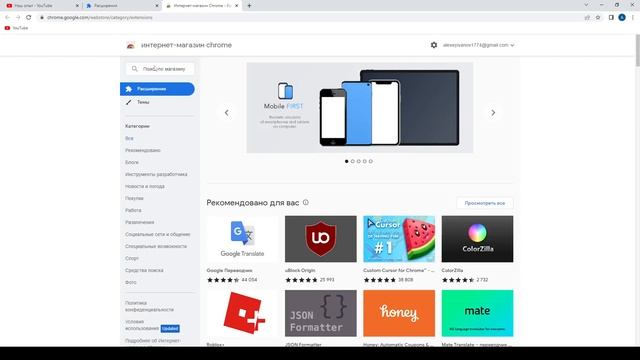Choose the Социальные сети и общение category
Viewport: 640px width, 360px height.
(158, 234)
